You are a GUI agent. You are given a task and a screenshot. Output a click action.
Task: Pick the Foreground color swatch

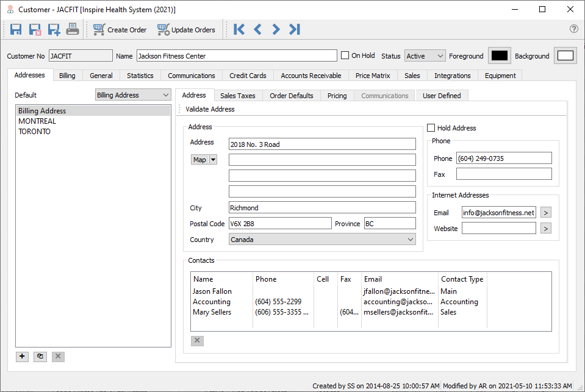(500, 55)
